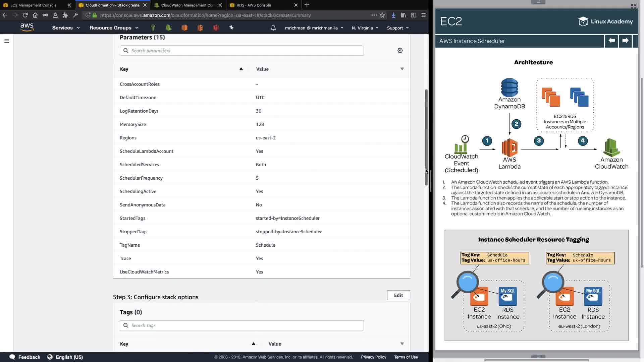Open the Privacy Policy link

(373, 357)
